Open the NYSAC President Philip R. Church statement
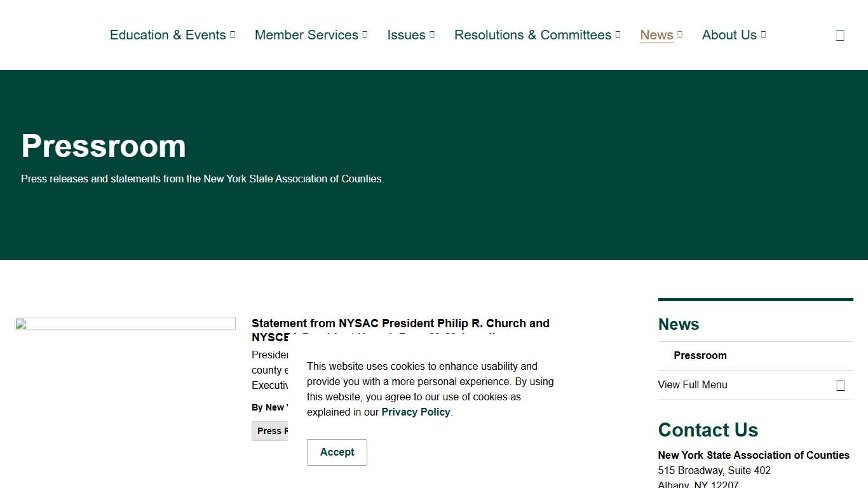Image resolution: width=868 pixels, height=488 pixels. [x=400, y=323]
